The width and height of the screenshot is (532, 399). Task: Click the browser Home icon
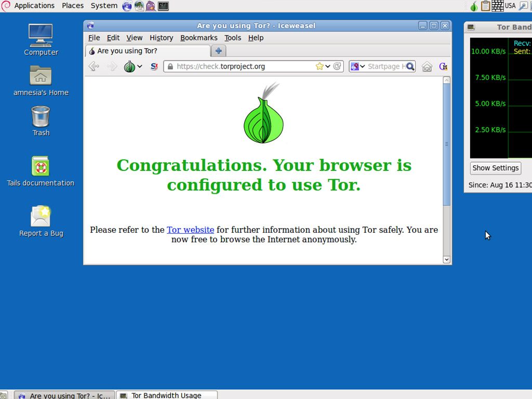pos(427,66)
